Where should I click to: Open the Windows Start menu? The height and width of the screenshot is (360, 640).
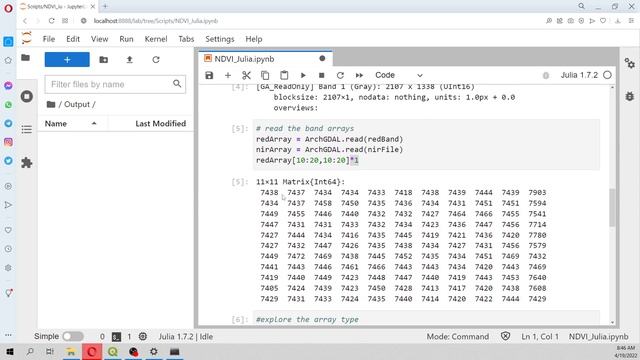[9, 351]
